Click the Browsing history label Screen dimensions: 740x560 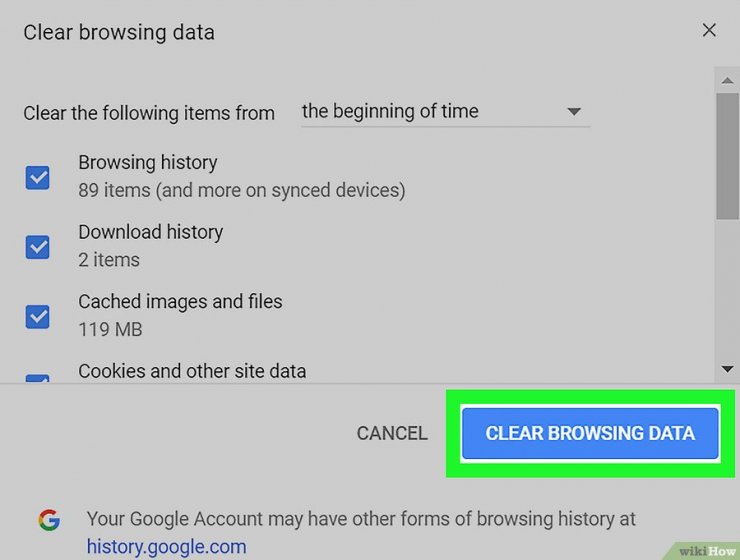[148, 163]
